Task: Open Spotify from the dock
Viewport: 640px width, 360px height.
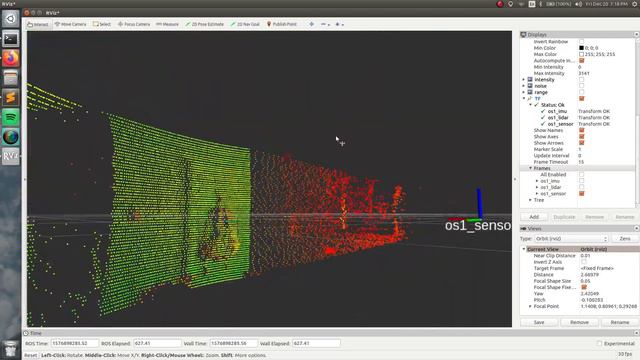Action: click(11, 117)
